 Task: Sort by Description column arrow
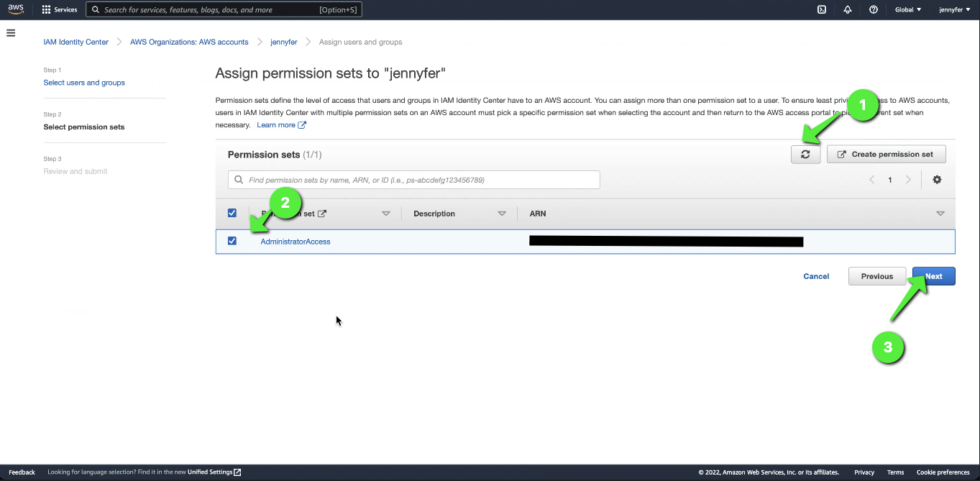[502, 214]
